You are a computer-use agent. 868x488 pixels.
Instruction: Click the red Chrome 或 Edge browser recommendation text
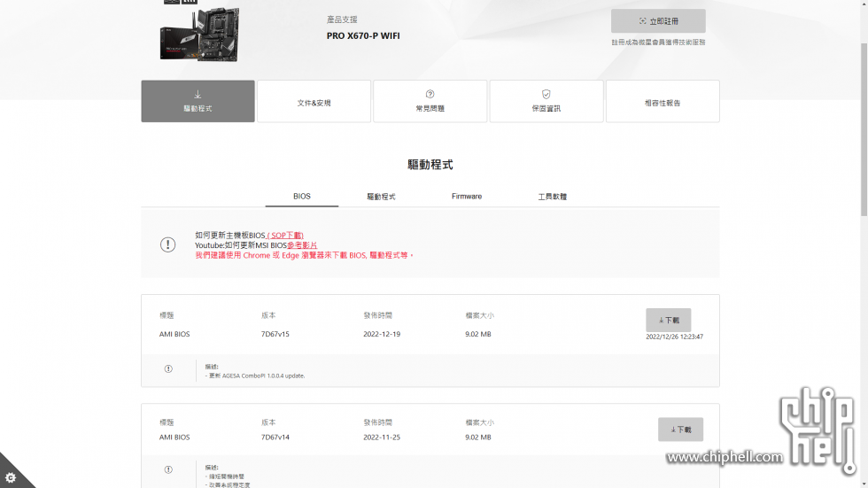coord(304,255)
